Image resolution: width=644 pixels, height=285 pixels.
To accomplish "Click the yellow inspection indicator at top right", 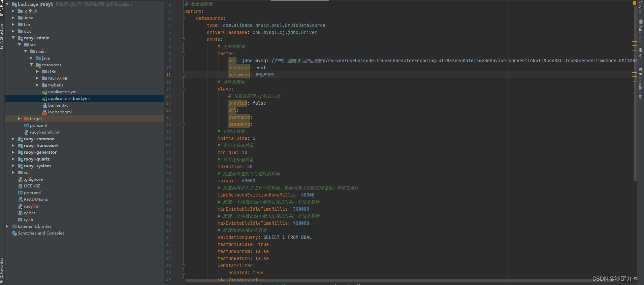I will click(635, 3).
